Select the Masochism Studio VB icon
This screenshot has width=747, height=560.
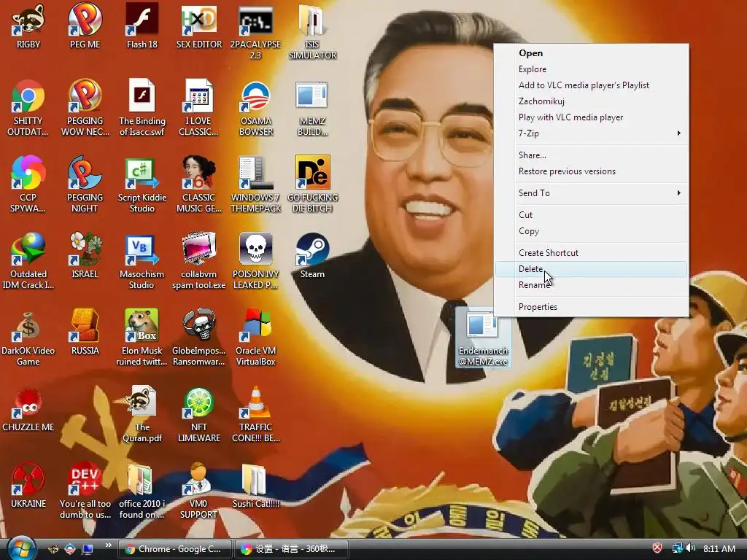point(142,262)
